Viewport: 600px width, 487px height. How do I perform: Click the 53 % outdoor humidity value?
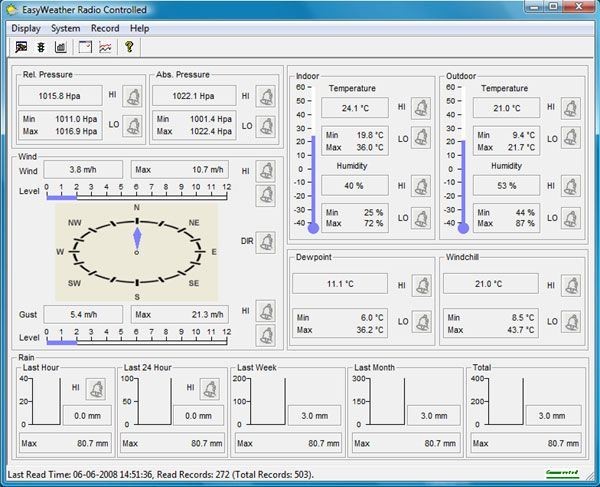[x=506, y=186]
